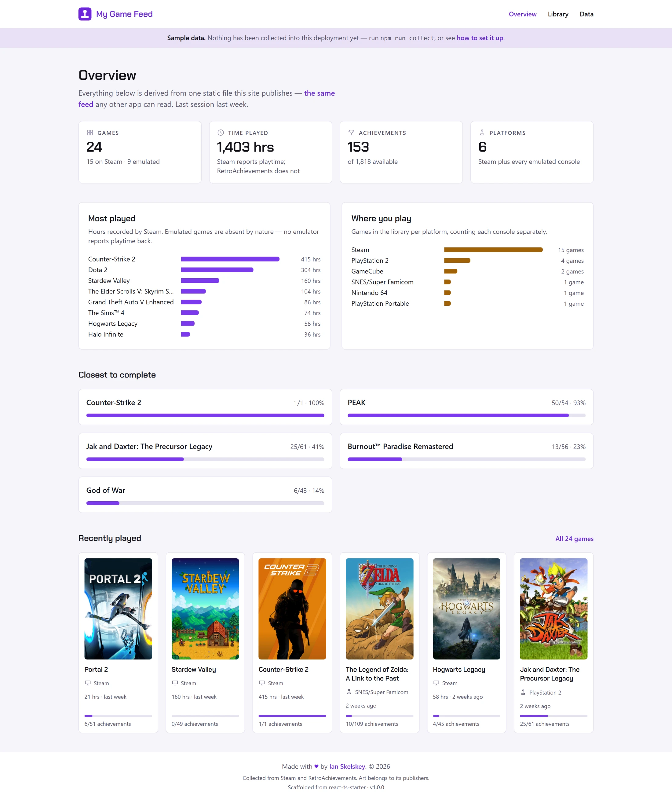This screenshot has height=800, width=672.
Task: Open the Portal 2 cover thumbnail
Action: point(118,609)
